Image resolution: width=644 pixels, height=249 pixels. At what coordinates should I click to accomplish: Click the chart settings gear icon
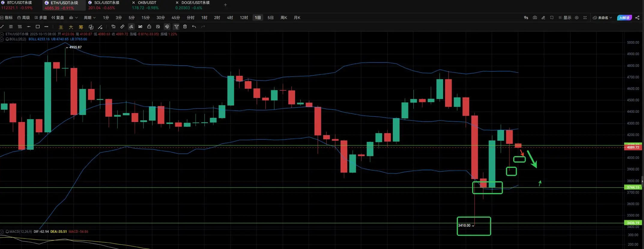(x=576, y=18)
